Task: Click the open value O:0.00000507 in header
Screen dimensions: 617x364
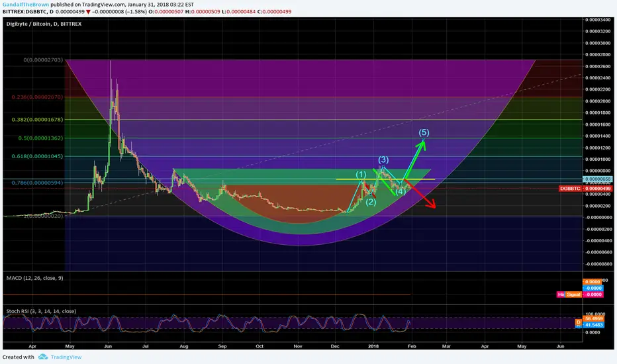Action: point(166,12)
